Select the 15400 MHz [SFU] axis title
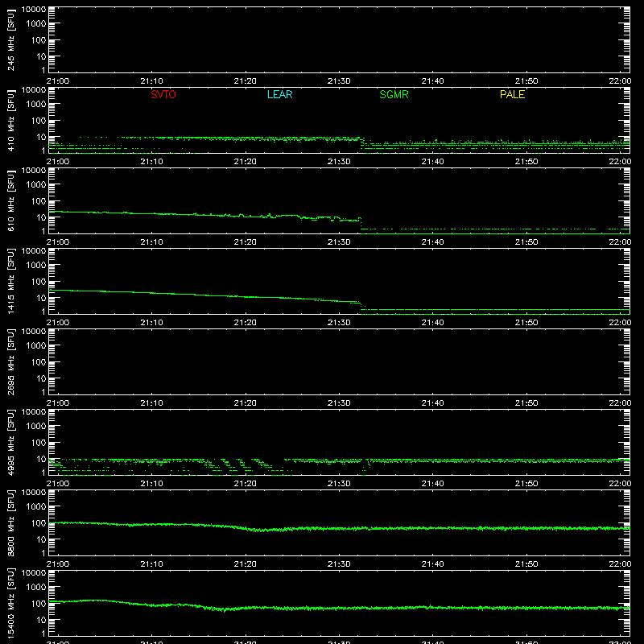Image resolution: width=644 pixels, height=644 pixels. pos(11,603)
